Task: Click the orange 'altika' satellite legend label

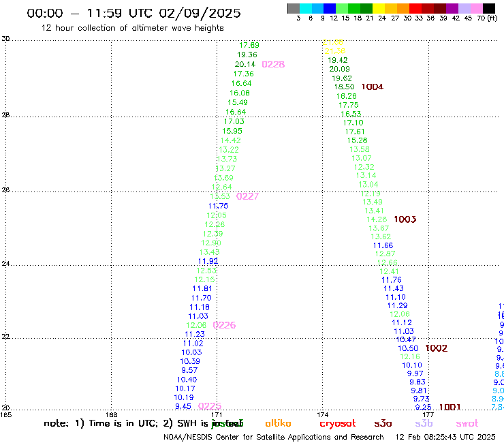Action: pos(278,423)
